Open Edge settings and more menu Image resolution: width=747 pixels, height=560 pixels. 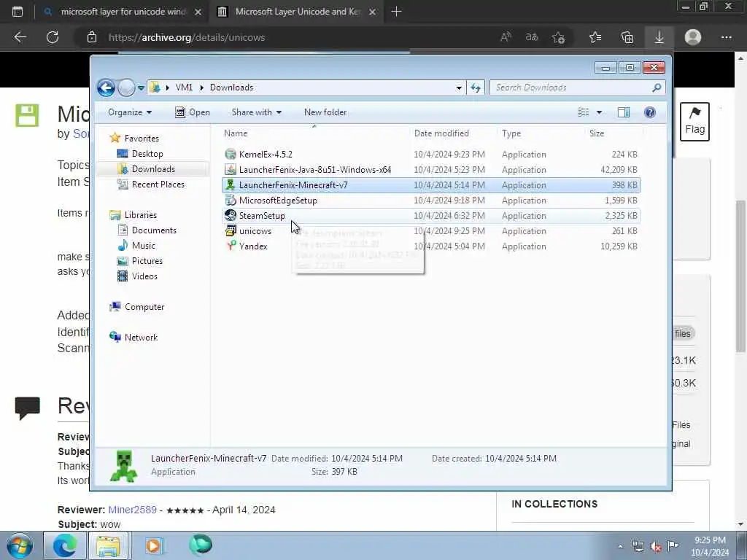pos(726,37)
